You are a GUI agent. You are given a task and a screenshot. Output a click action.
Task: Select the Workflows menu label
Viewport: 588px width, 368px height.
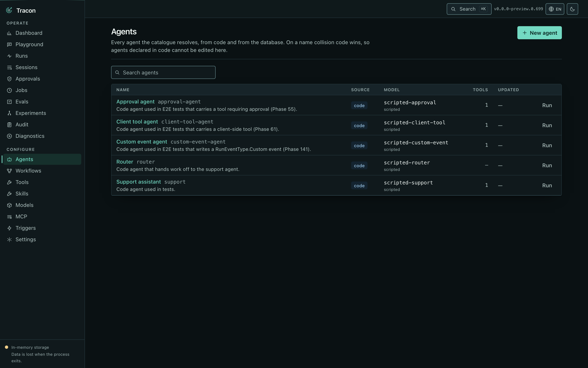point(28,171)
